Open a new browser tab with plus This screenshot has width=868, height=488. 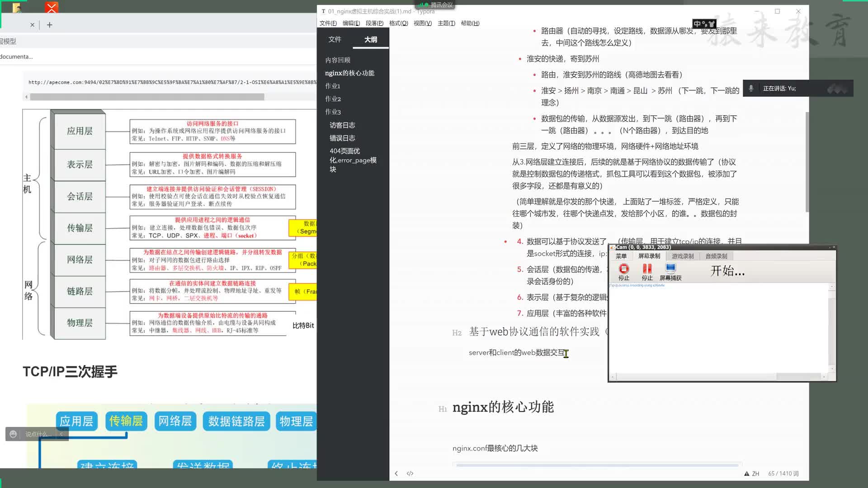[50, 25]
